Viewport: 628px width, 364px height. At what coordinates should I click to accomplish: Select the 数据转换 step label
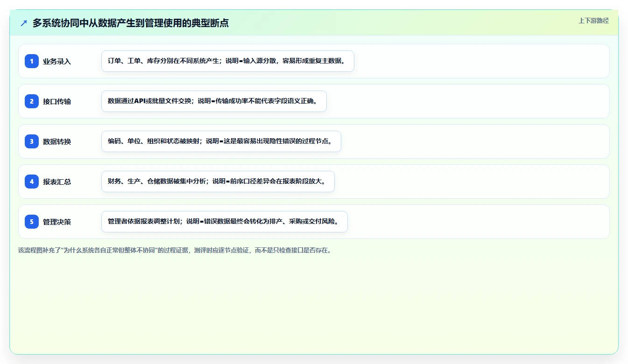[x=57, y=141]
